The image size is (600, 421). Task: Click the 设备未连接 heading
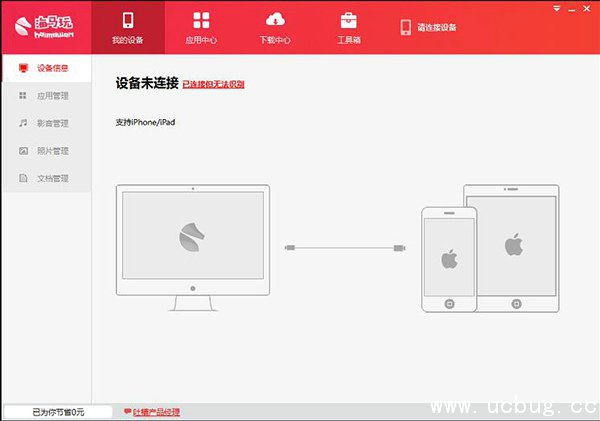coord(147,83)
